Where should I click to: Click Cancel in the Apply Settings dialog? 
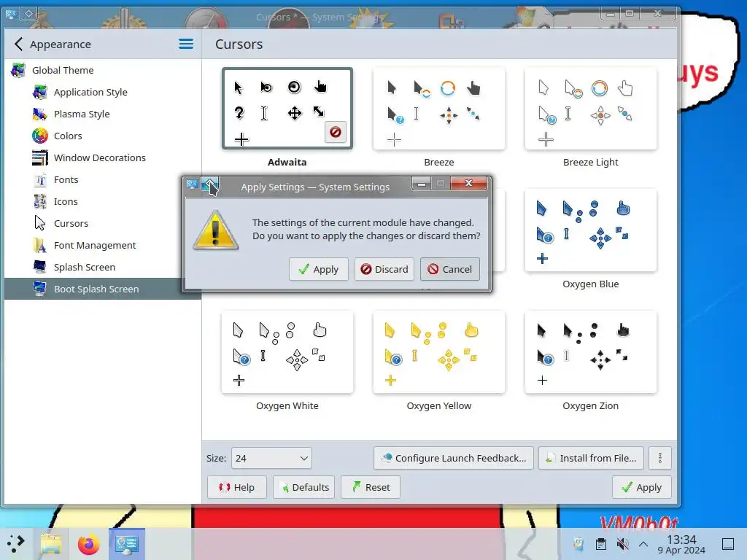[x=449, y=269]
